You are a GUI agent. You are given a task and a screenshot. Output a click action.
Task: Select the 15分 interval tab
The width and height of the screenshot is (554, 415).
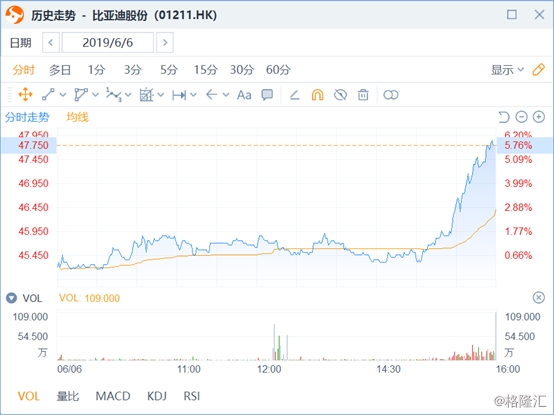[205, 70]
